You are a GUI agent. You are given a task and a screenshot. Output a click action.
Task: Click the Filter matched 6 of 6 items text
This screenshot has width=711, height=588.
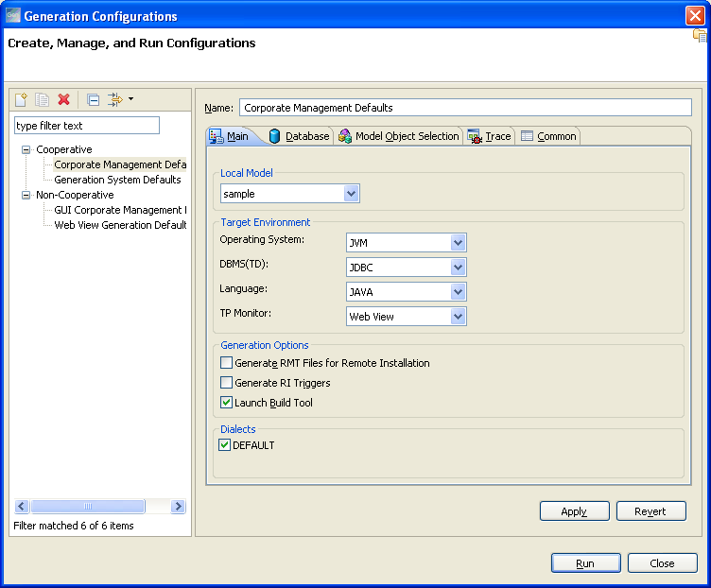[74, 526]
